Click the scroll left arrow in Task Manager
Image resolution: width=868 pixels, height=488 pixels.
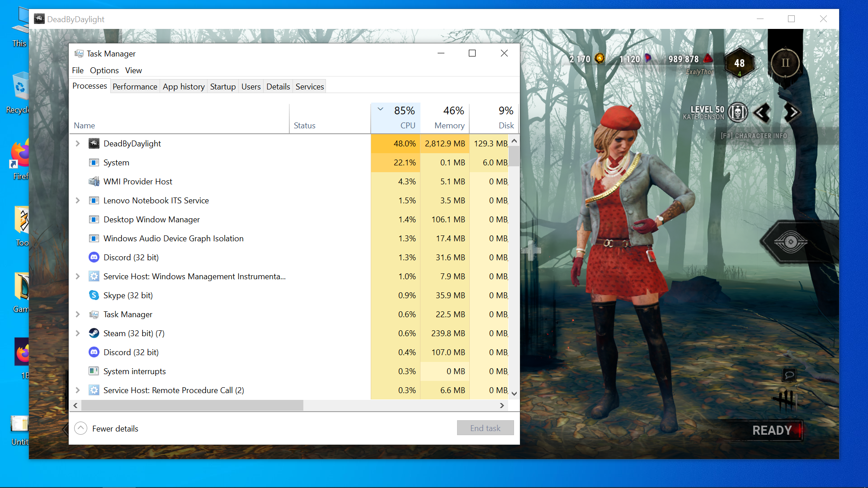tap(75, 406)
